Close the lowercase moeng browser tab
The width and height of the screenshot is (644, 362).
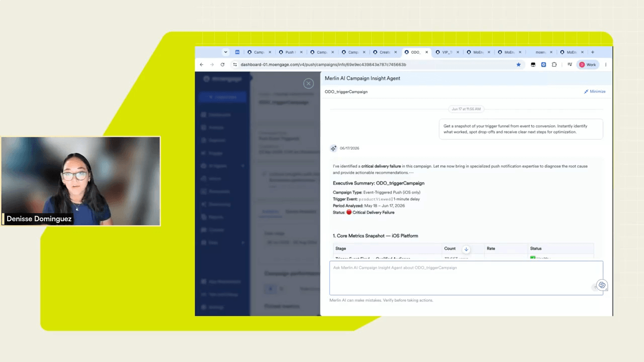(551, 52)
